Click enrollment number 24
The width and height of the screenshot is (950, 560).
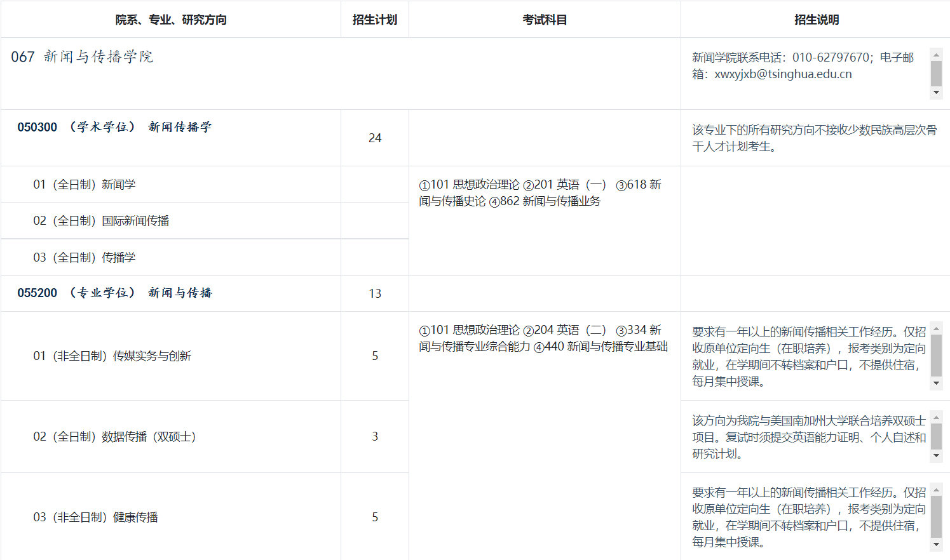tap(375, 138)
